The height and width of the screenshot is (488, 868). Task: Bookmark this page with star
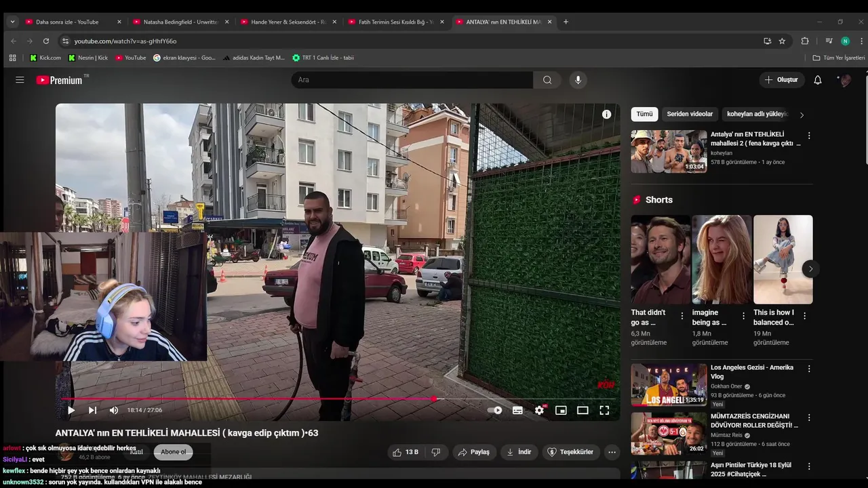point(782,41)
